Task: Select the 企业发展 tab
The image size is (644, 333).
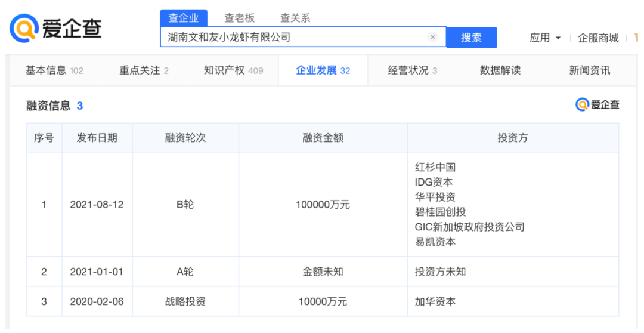Action: click(x=323, y=70)
